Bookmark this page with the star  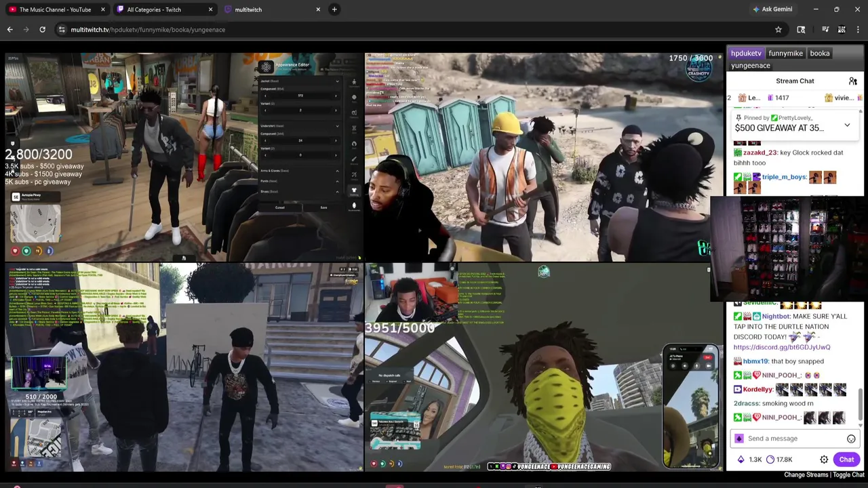tap(778, 30)
